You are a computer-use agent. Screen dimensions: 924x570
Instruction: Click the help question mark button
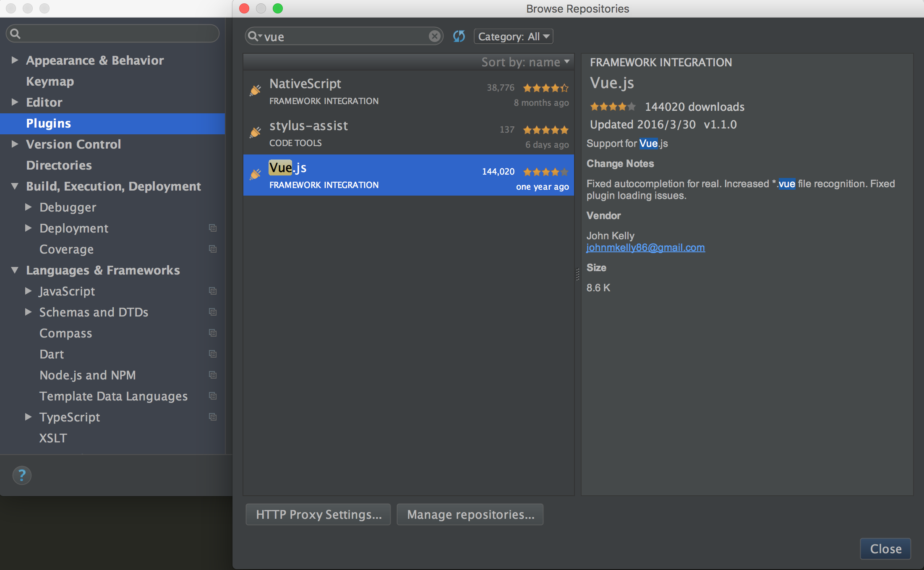[22, 475]
